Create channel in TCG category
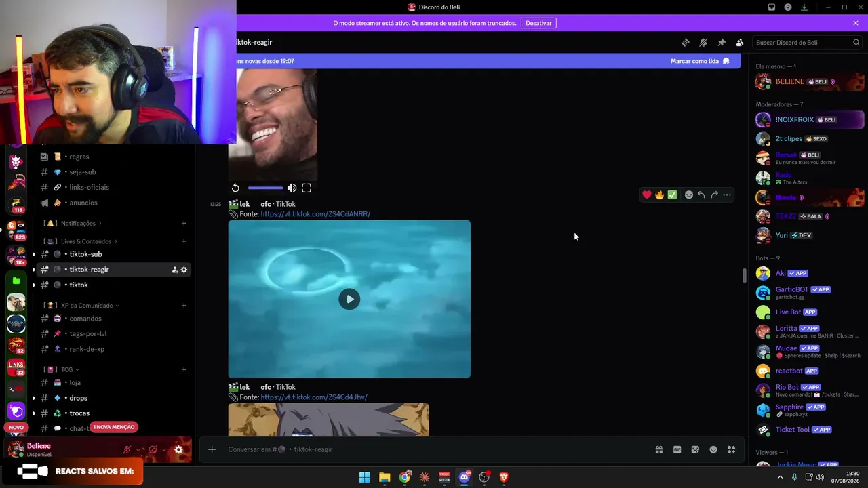 point(184,369)
